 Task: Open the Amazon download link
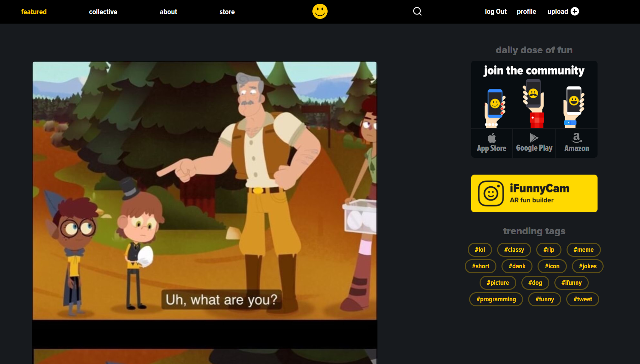577,143
